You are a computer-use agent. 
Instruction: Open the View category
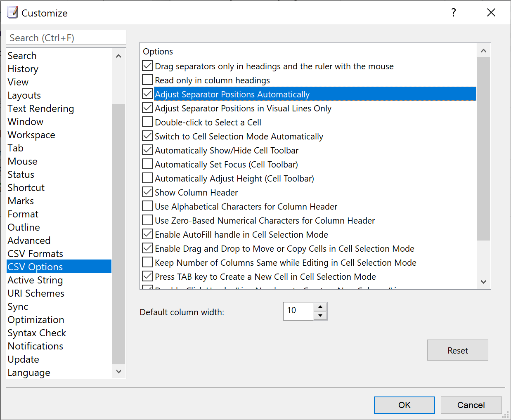(59, 82)
